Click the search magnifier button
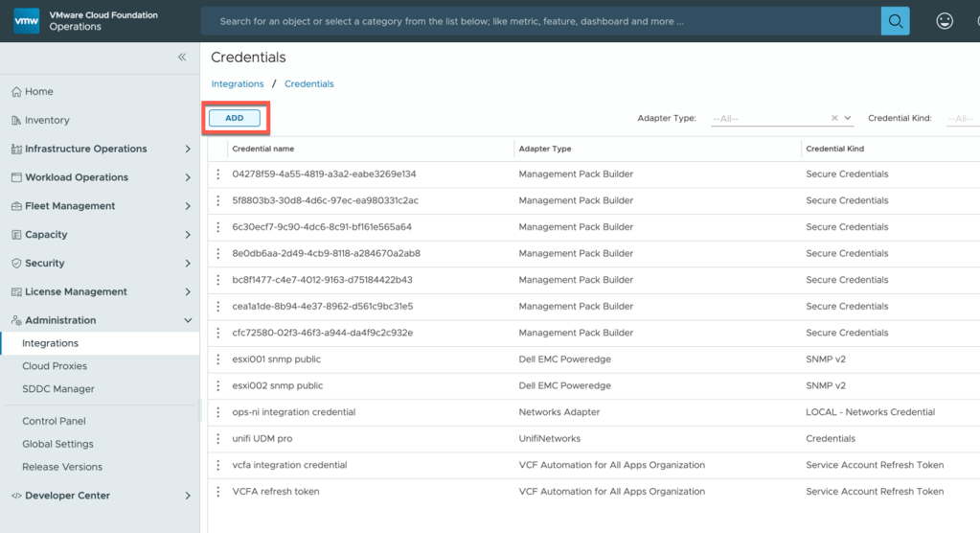This screenshot has height=533, width=980. point(895,21)
